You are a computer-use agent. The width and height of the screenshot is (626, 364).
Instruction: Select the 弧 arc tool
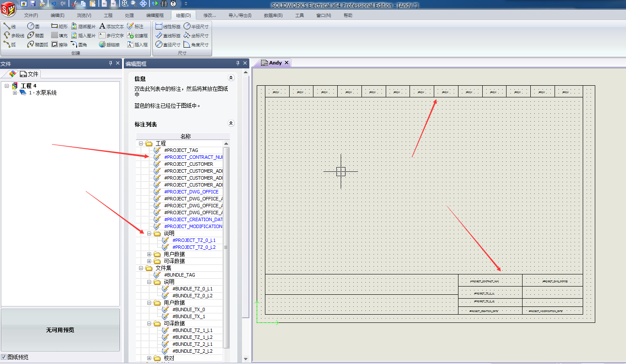click(x=10, y=45)
